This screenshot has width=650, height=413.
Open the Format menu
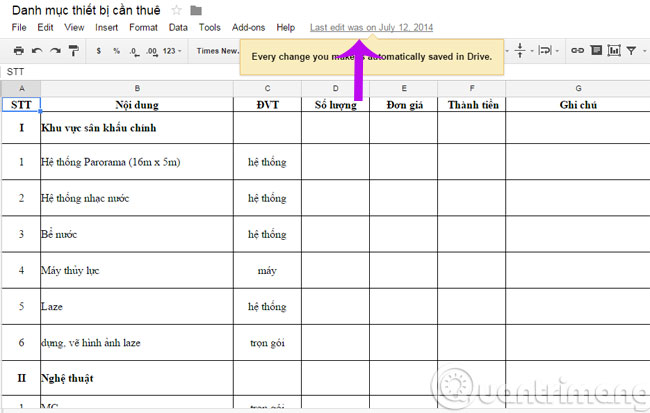pos(143,27)
